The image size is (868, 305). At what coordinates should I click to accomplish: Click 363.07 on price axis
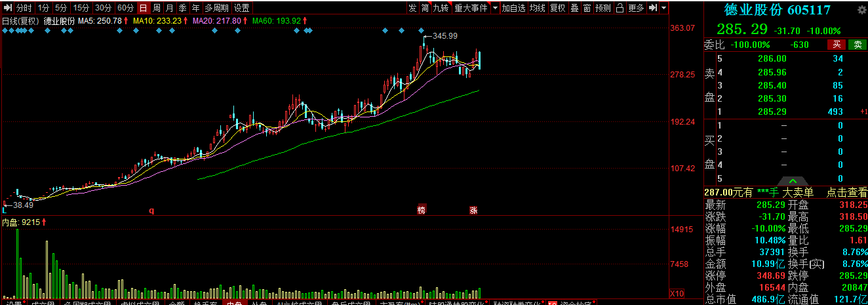[682, 28]
